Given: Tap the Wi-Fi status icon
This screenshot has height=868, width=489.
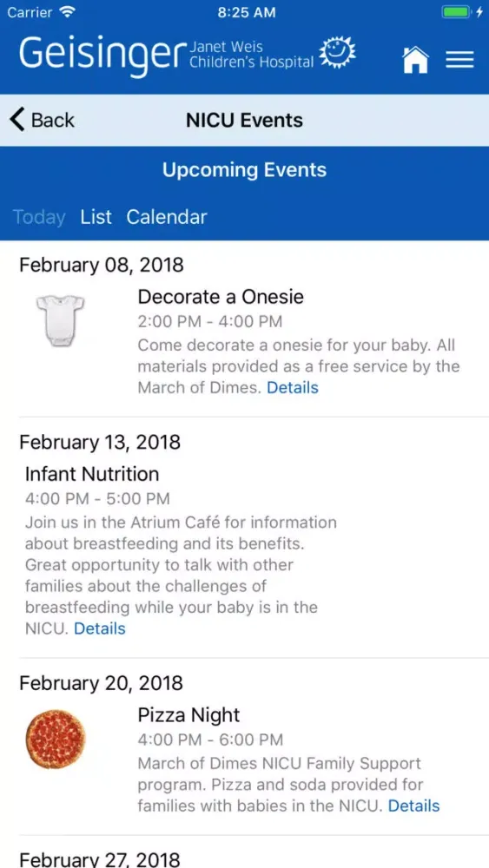Looking at the screenshot, I should (68, 12).
